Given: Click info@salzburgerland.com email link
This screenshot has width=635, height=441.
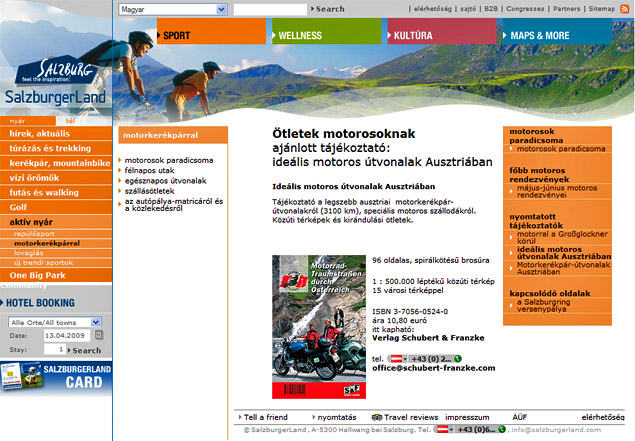Looking at the screenshot, I should pos(556,430).
